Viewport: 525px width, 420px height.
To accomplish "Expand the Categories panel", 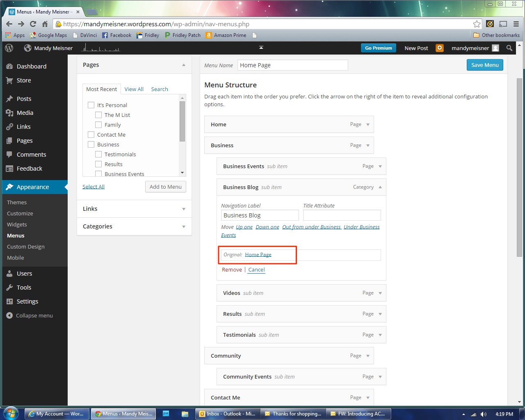I will [184, 226].
